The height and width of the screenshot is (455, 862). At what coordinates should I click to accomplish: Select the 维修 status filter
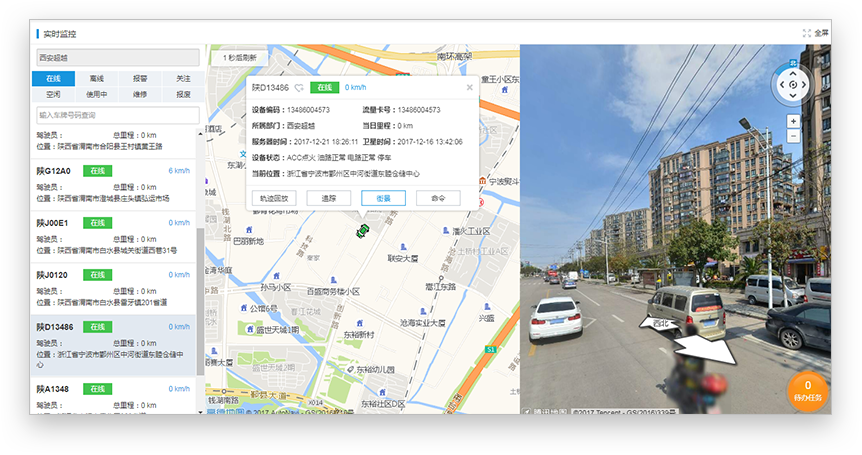tap(140, 94)
